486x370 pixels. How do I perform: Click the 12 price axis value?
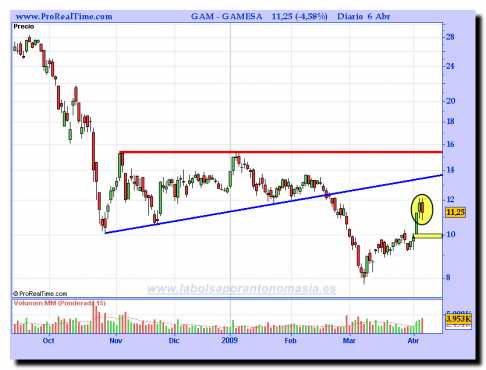[x=450, y=199]
